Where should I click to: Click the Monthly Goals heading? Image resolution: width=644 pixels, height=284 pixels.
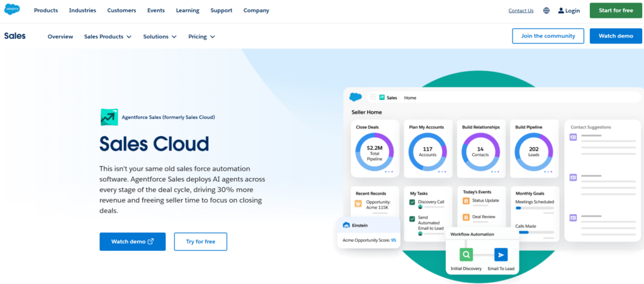pyautogui.click(x=530, y=193)
